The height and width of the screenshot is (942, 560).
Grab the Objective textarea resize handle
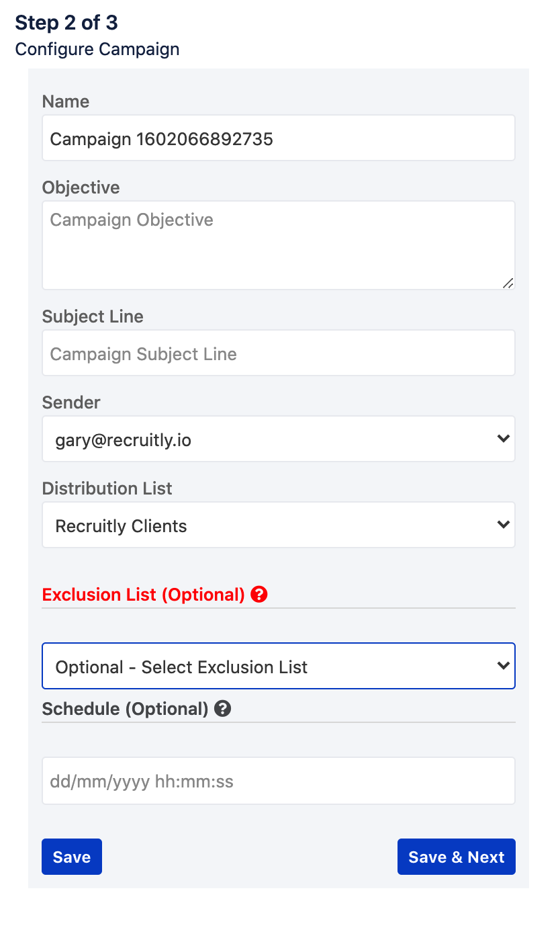coord(508,284)
